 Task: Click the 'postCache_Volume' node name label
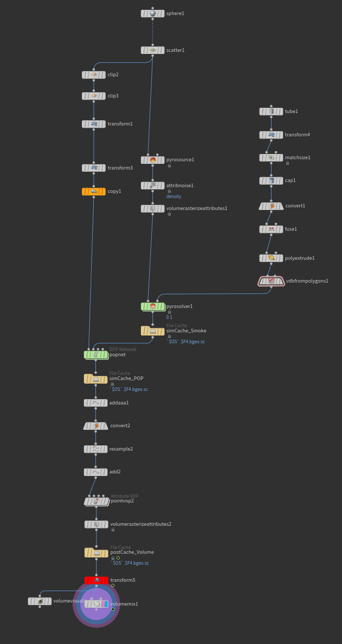click(x=132, y=552)
